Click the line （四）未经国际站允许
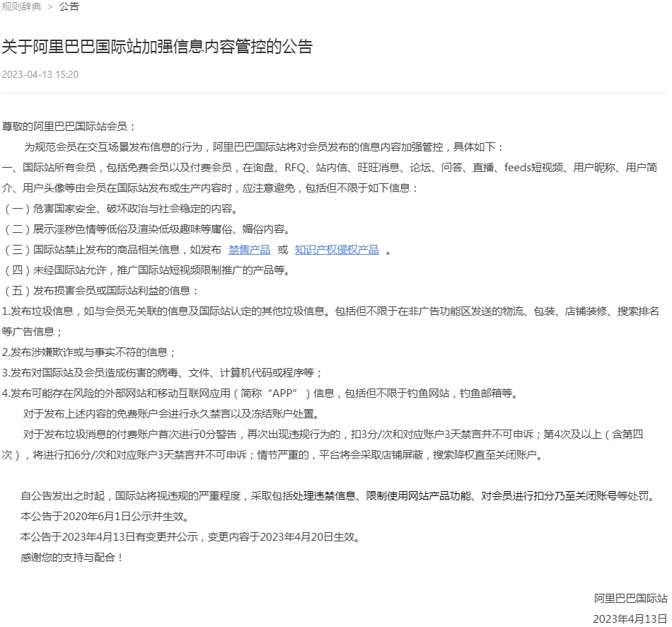Image resolution: width=672 pixels, height=627 pixels. [146, 270]
